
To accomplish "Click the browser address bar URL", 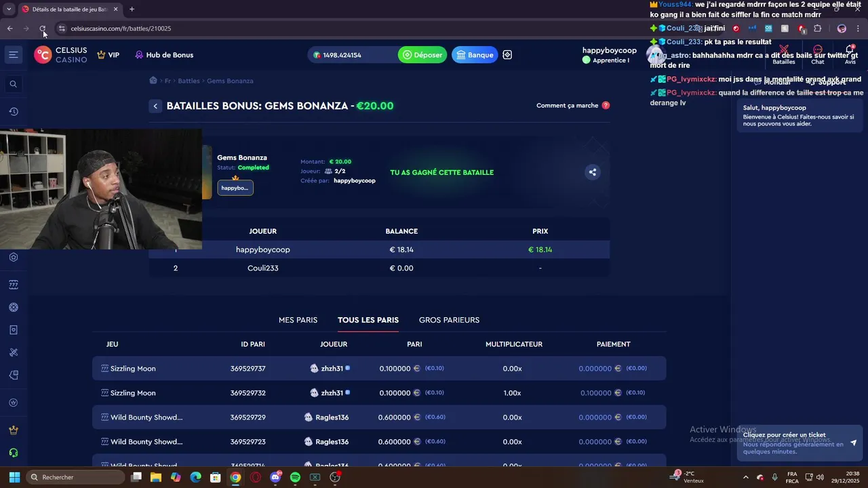I will 121,28.
